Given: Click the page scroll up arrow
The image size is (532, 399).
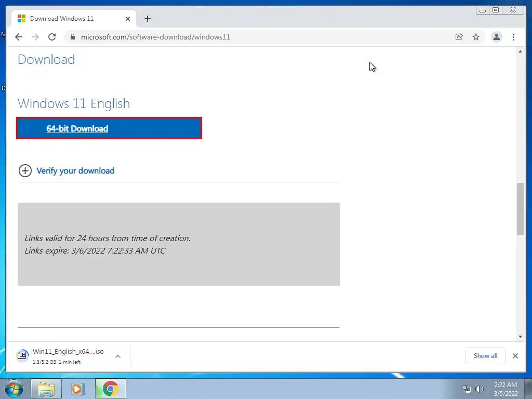Looking at the screenshot, I should point(520,51).
